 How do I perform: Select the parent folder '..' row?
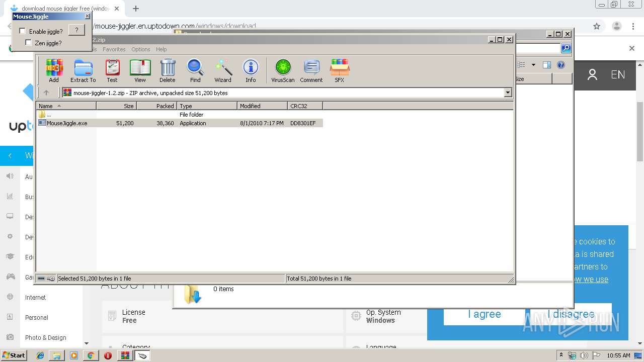coord(180,115)
